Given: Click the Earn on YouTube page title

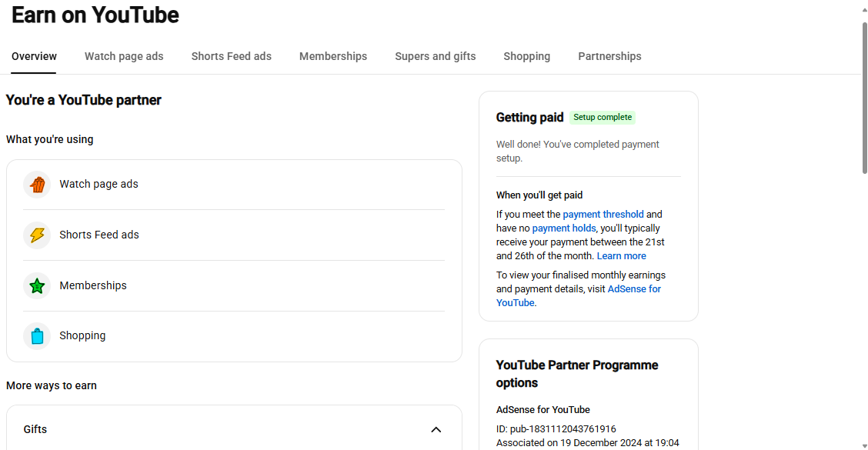Looking at the screenshot, I should (x=95, y=15).
